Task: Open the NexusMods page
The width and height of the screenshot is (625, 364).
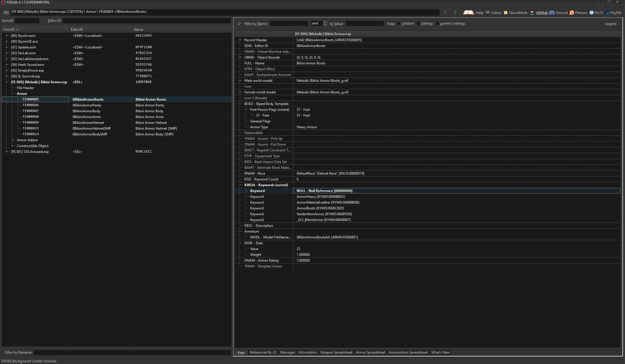Action: tap(515, 12)
